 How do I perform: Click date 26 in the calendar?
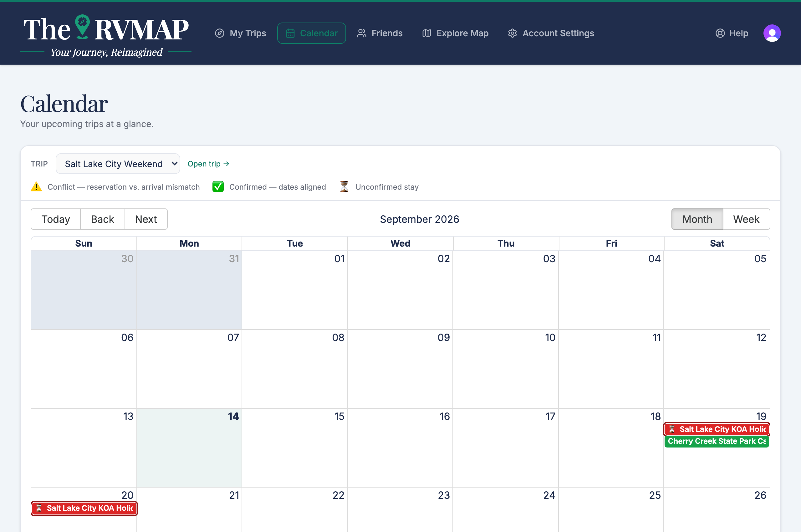(760, 495)
